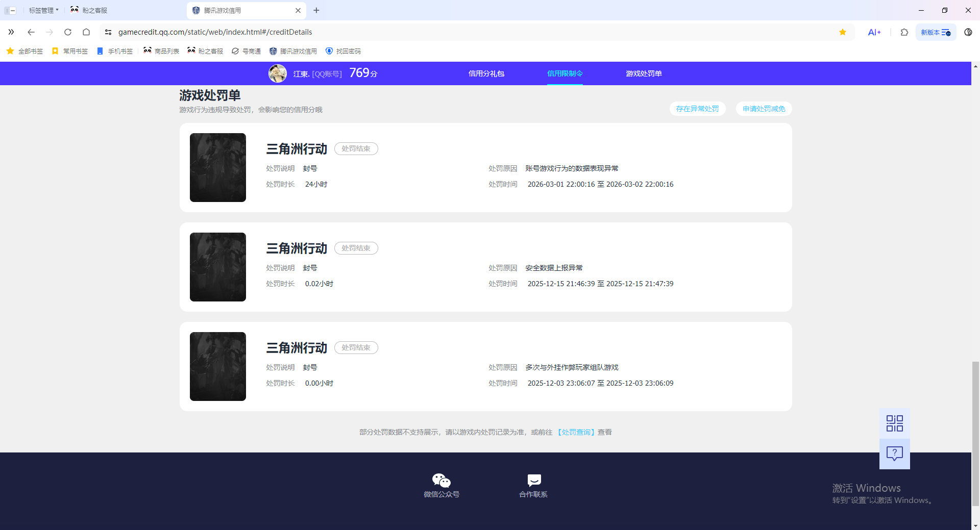Open the 手机书签 bookmark folder
The width and height of the screenshot is (980, 530).
115,51
